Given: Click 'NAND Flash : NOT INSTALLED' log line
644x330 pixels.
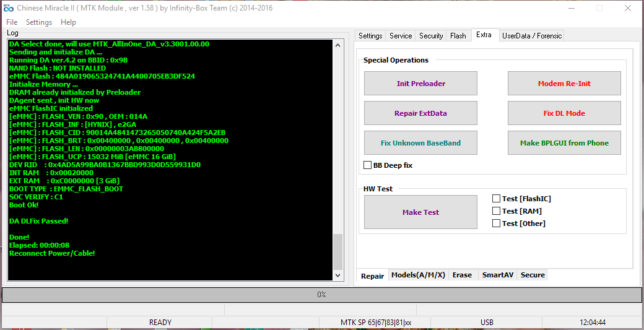Looking at the screenshot, I should tap(57, 68).
